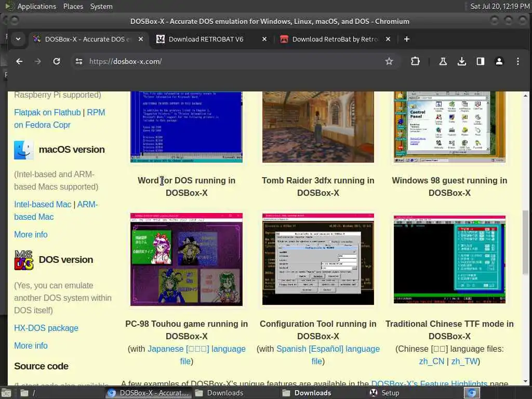Open Windows 98 guest screenshot thumbnail
Image resolution: width=532 pixels, height=399 pixels.
[449, 127]
